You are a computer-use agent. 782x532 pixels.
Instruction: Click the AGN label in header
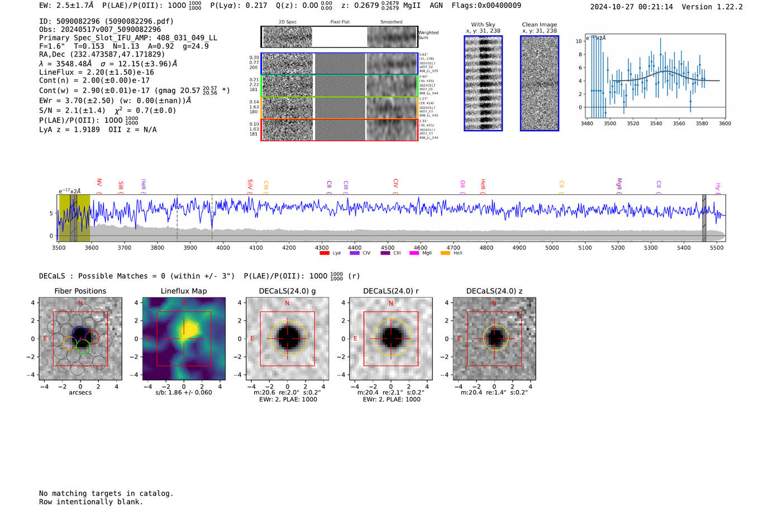tap(436, 6)
